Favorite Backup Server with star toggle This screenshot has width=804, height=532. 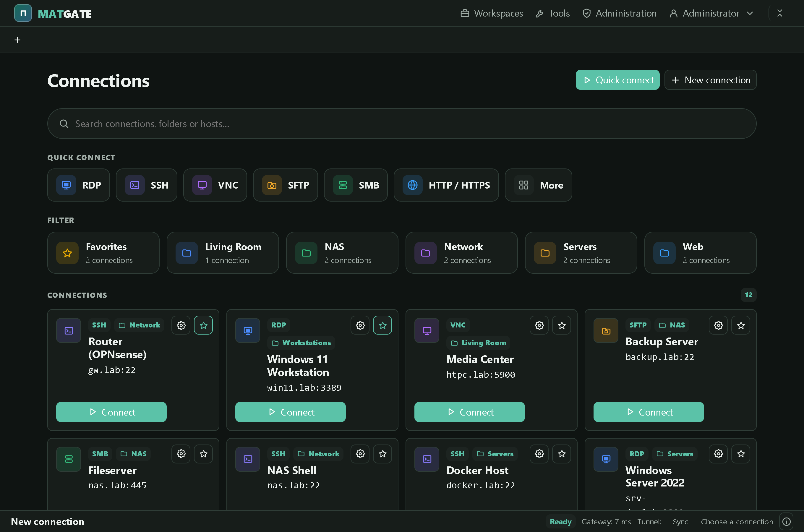740,325
